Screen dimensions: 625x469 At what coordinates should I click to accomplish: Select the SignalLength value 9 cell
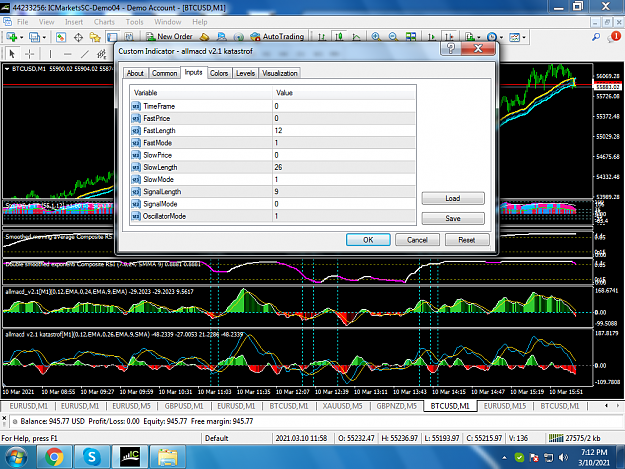344,192
